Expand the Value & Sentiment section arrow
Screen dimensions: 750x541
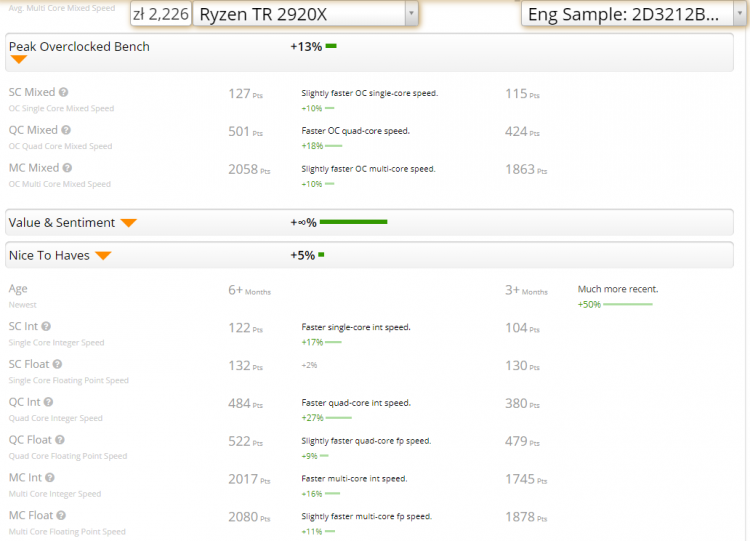pyautogui.click(x=129, y=222)
